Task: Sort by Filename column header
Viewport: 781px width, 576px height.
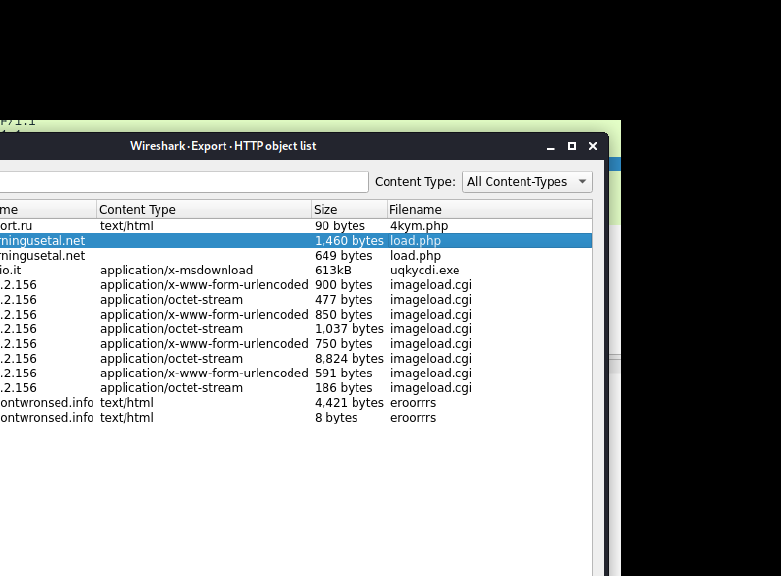Action: click(x=490, y=210)
